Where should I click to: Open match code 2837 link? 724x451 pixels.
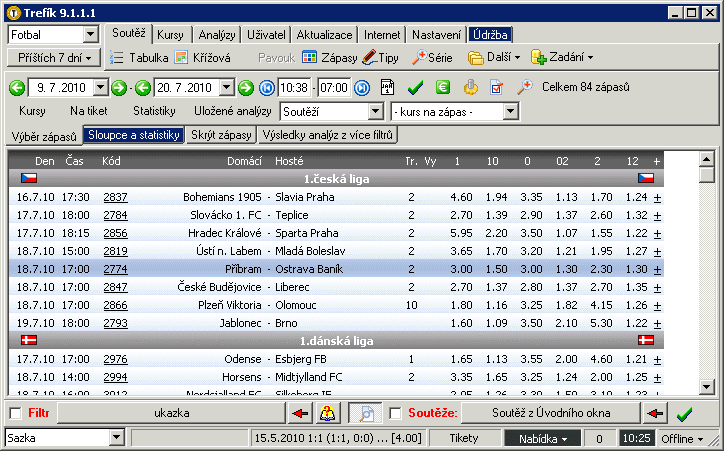pyautogui.click(x=115, y=197)
